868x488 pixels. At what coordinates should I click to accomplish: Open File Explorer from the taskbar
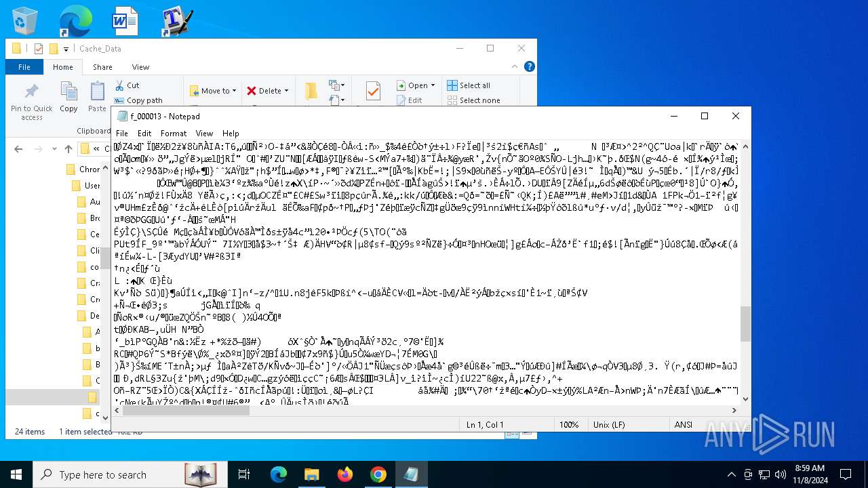point(311,474)
